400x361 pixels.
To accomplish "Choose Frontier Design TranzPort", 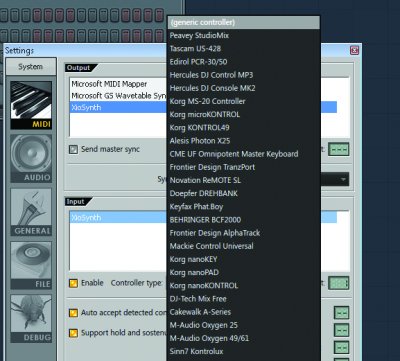I will (243, 167).
